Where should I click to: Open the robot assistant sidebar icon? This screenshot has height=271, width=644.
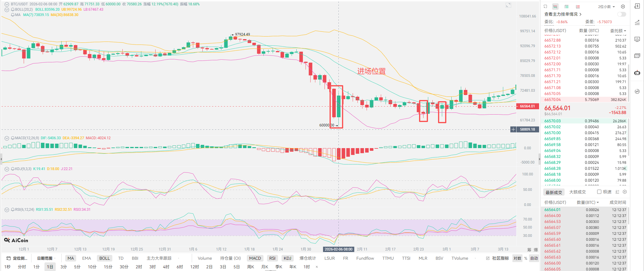637,73
